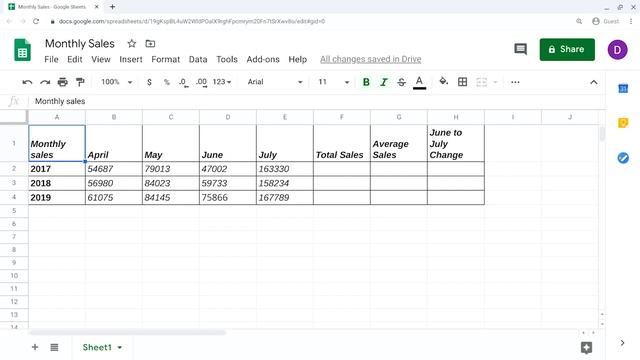Viewport: 640px width, 360px height.
Task: Open the Tools menu
Action: coord(227,60)
